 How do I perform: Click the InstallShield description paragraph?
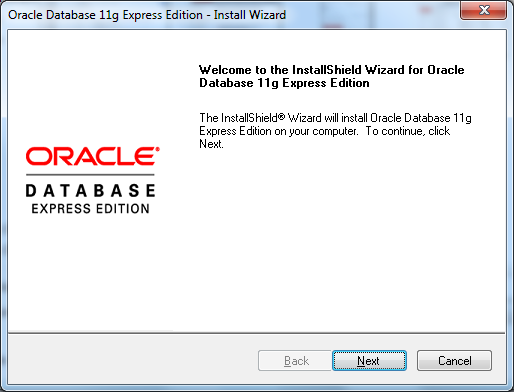[335, 131]
